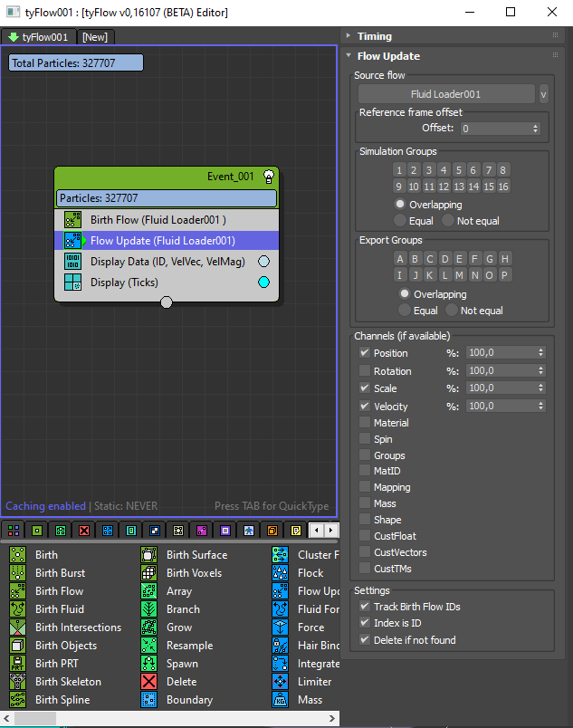Click the Fluid Loader001 source flow button
The height and width of the screenshot is (728, 573).
click(x=446, y=94)
